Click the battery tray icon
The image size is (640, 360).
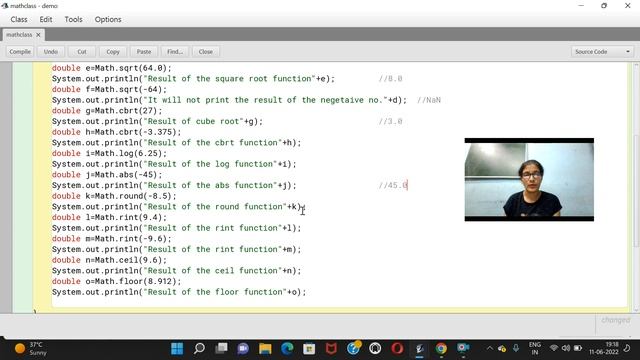[x=578, y=349]
